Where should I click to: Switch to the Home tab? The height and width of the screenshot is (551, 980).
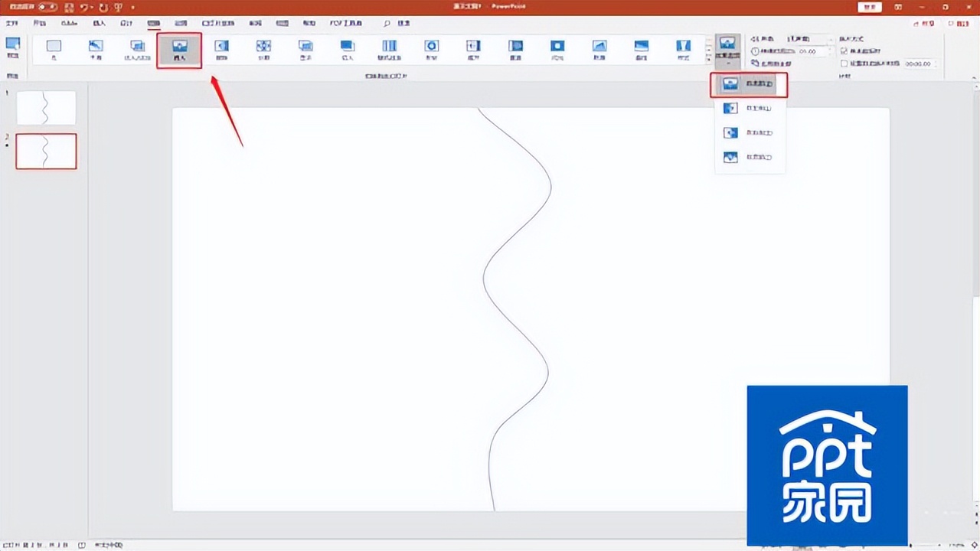coord(40,24)
